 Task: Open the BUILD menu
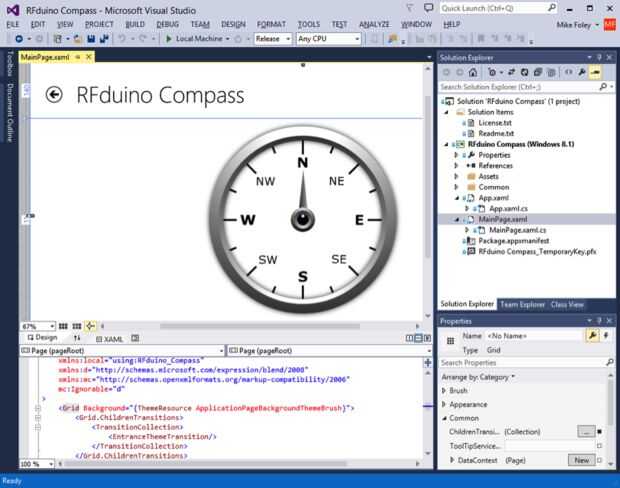pyautogui.click(x=135, y=25)
